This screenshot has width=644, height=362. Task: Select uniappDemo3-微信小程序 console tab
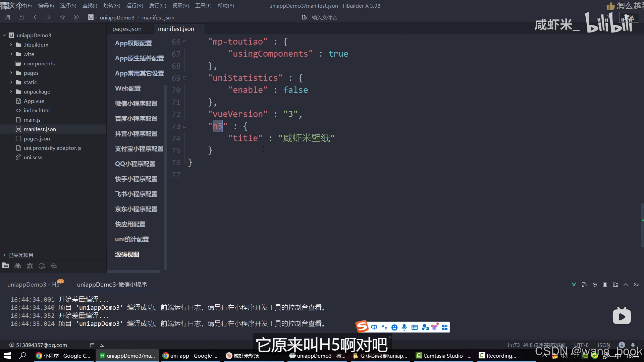(112, 285)
